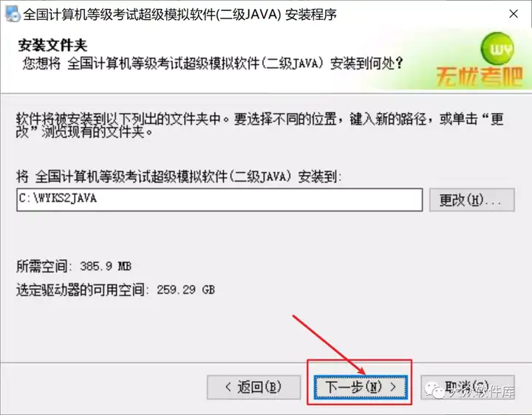This screenshot has height=415, width=532.
Task: Click the 大众软件库 watermark text
Action: click(x=482, y=392)
